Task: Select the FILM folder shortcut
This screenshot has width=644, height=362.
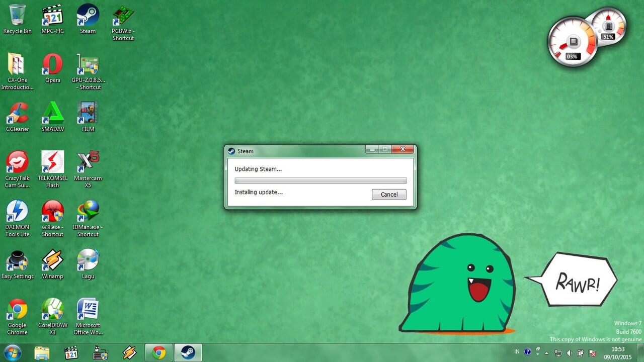Action: pyautogui.click(x=88, y=117)
